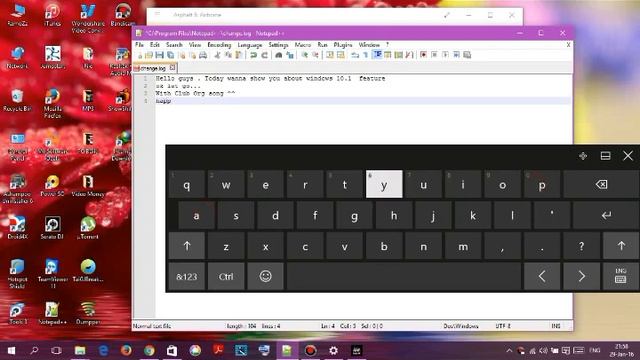Image resolution: width=640 pixels, height=360 pixels.
Task: Open the Windows Start button
Action: (11, 351)
